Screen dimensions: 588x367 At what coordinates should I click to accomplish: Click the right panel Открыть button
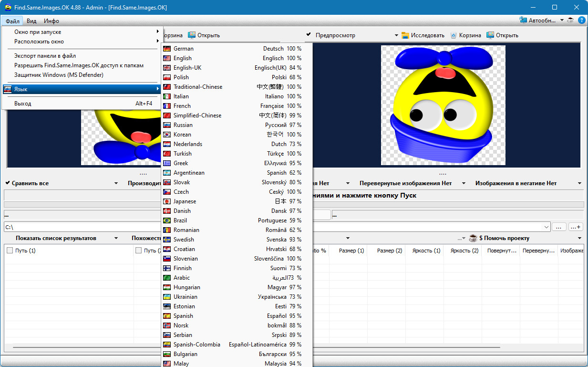click(x=502, y=35)
